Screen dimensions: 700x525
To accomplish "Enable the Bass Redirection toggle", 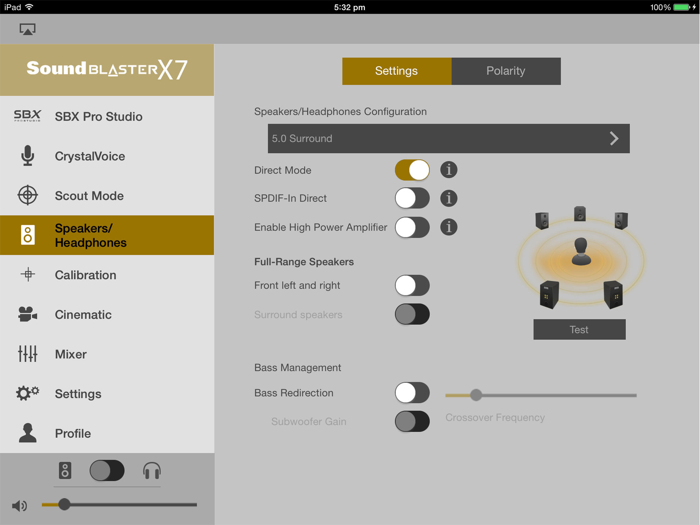I will (x=412, y=393).
